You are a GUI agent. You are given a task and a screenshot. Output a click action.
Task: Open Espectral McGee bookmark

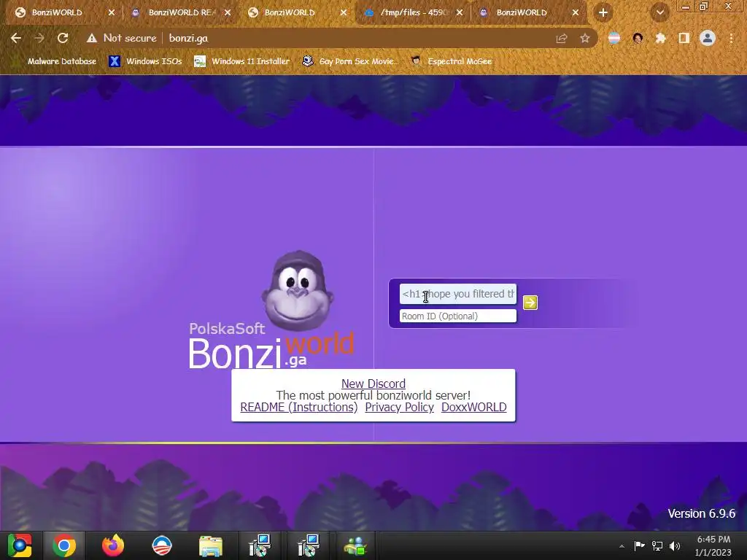pos(451,61)
